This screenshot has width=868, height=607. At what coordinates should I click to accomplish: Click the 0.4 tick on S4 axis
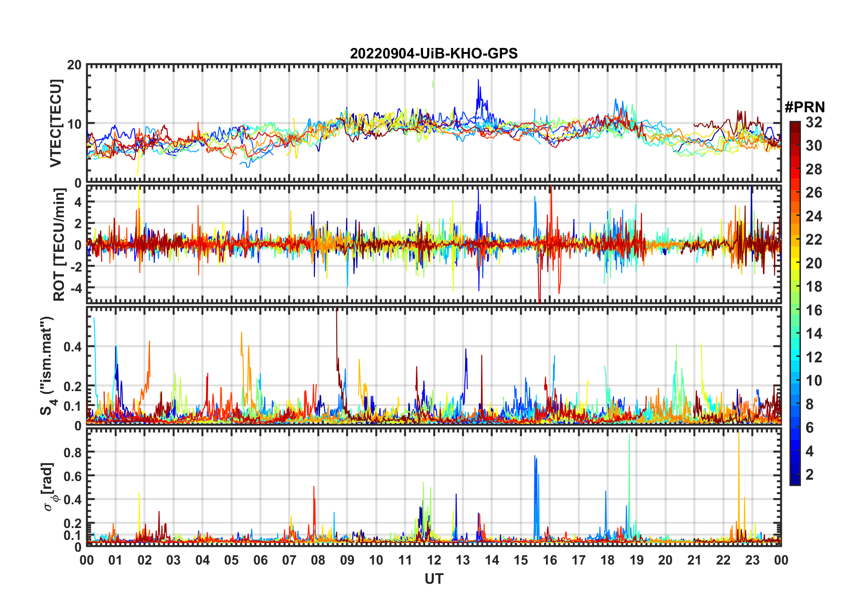coord(73,347)
